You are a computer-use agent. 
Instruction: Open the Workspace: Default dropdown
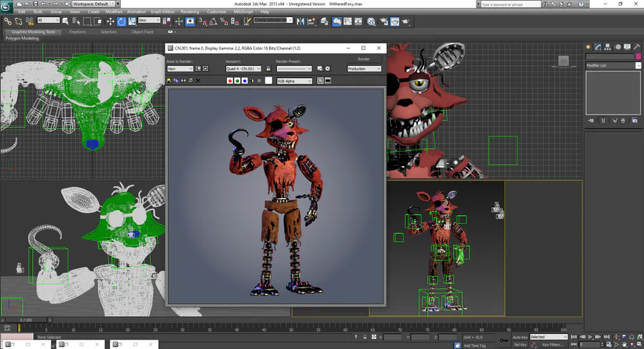coord(93,4)
